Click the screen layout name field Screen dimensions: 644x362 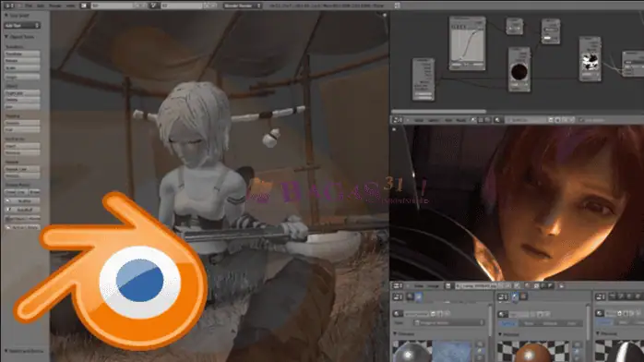tap(113, 6)
